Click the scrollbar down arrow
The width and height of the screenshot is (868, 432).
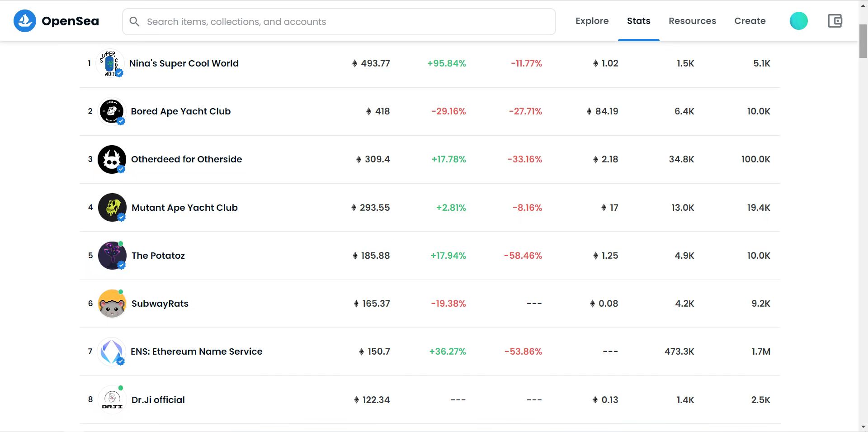point(863,427)
